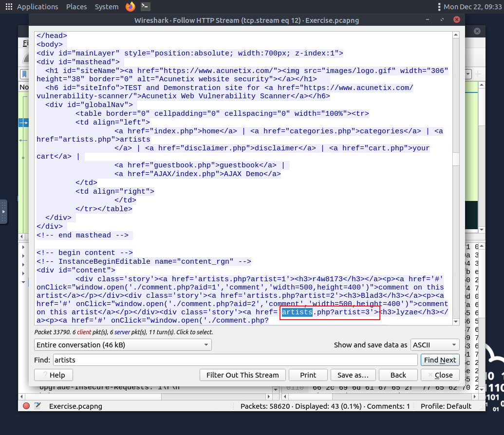504x435 pixels.
Task: Collapse the expanded fifth packet details tree row
Action: (23, 282)
